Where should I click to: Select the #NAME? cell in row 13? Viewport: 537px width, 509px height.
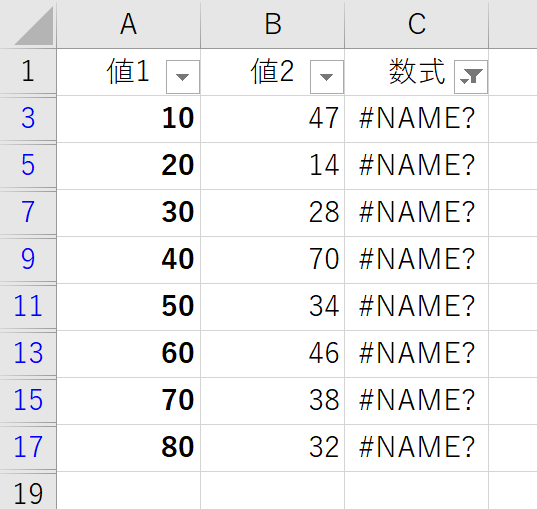point(416,353)
